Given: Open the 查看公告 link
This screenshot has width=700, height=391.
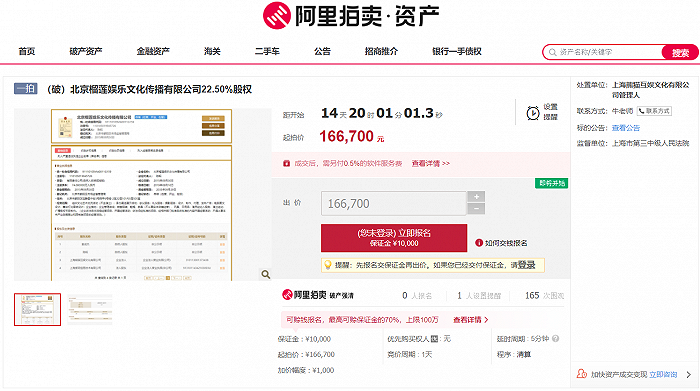Looking at the screenshot, I should (x=626, y=128).
